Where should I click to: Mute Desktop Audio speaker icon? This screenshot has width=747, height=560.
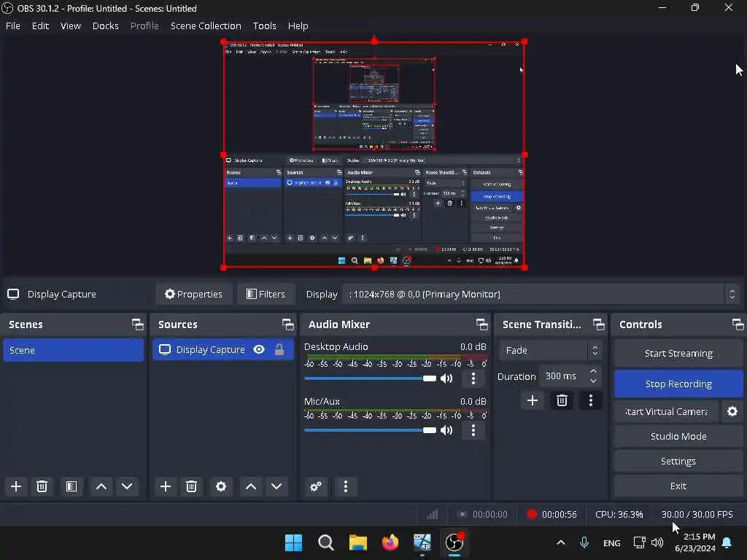pos(446,378)
